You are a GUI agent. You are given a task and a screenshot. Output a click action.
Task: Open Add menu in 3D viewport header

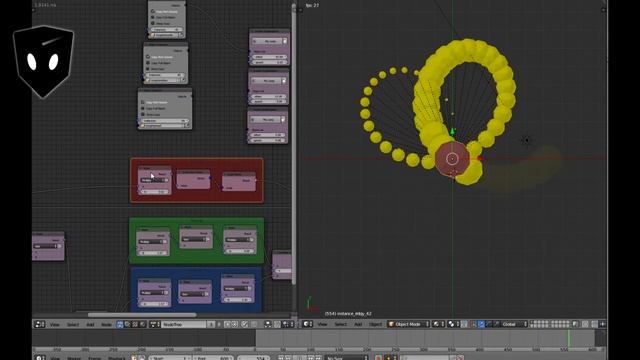[358, 324]
